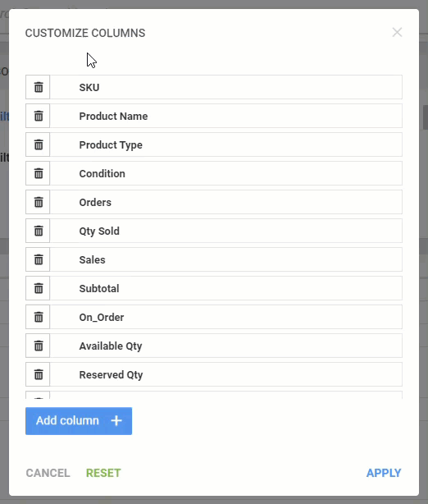Delete the On_Order column
428x504 pixels.
[x=38, y=317]
